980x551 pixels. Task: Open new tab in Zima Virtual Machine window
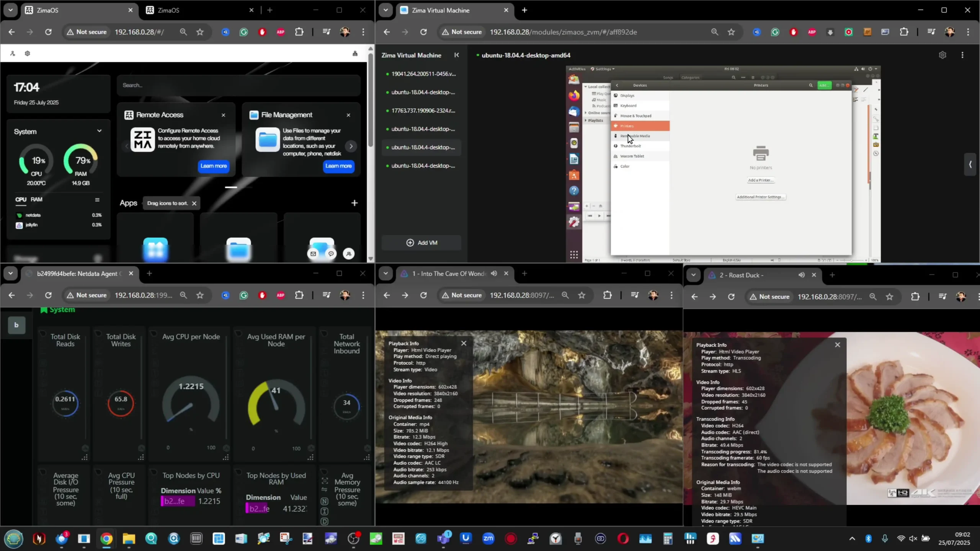pyautogui.click(x=524, y=10)
